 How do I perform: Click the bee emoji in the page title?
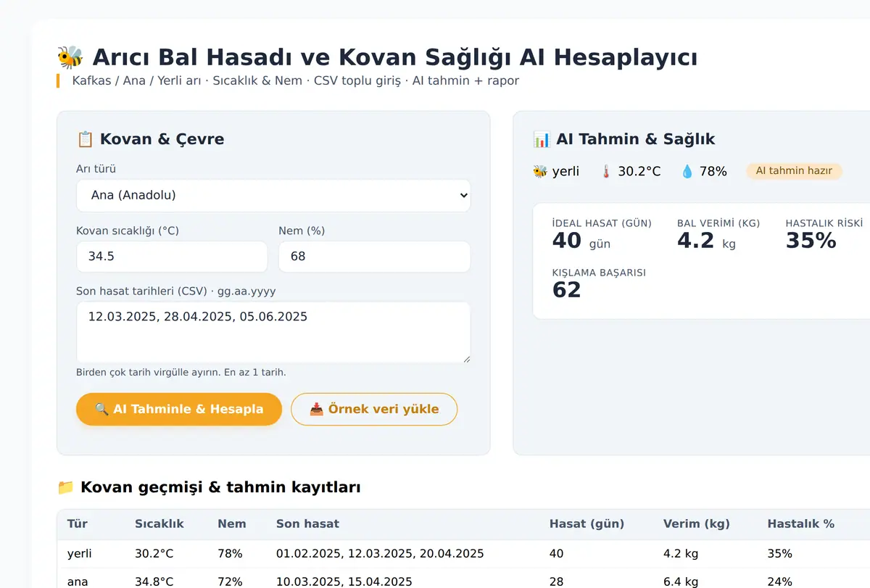click(70, 57)
